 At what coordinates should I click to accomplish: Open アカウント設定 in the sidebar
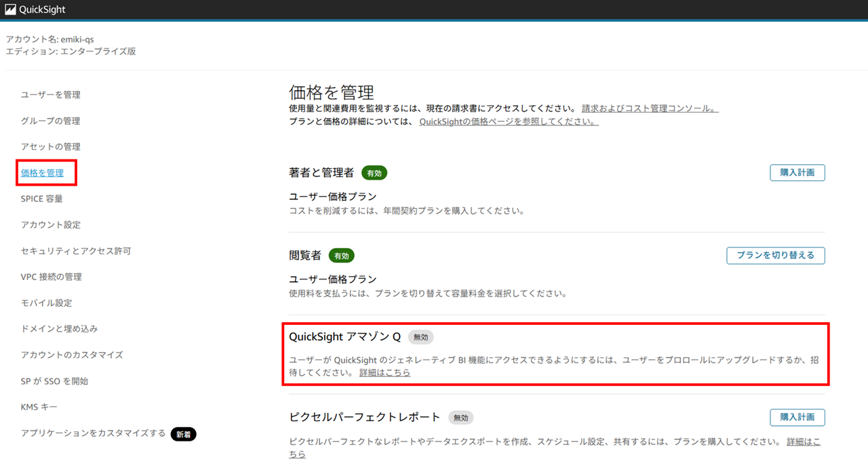tap(51, 224)
